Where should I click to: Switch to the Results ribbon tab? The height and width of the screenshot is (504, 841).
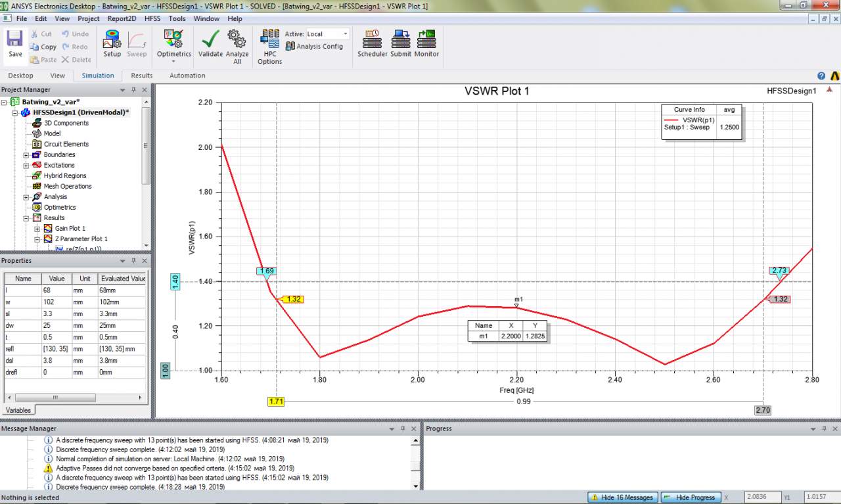click(141, 76)
